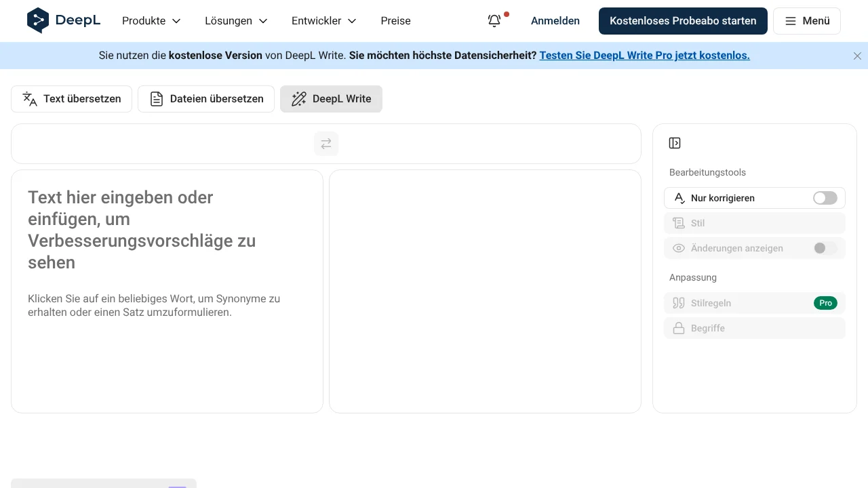Switch to Dateien übersetzen tab

point(206,99)
